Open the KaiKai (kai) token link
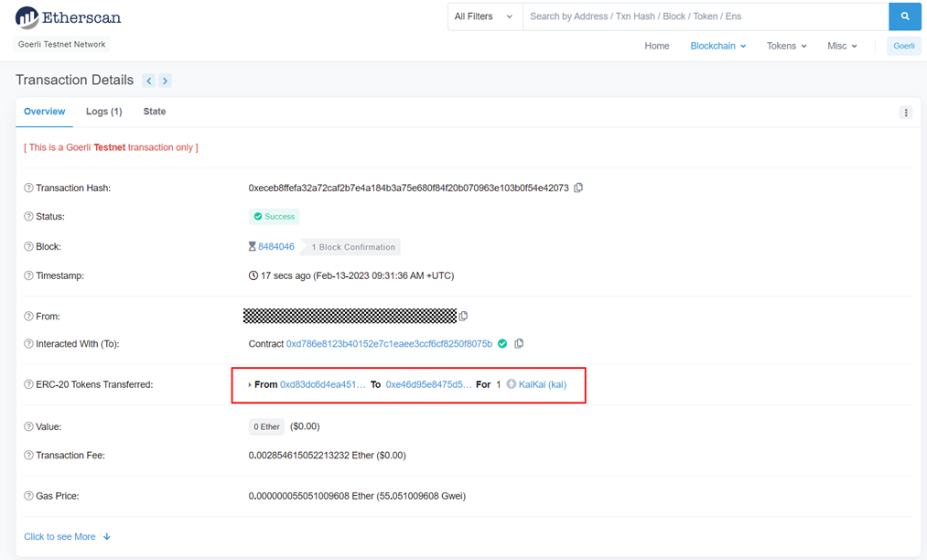This screenshot has height=560, width=927. click(x=542, y=384)
